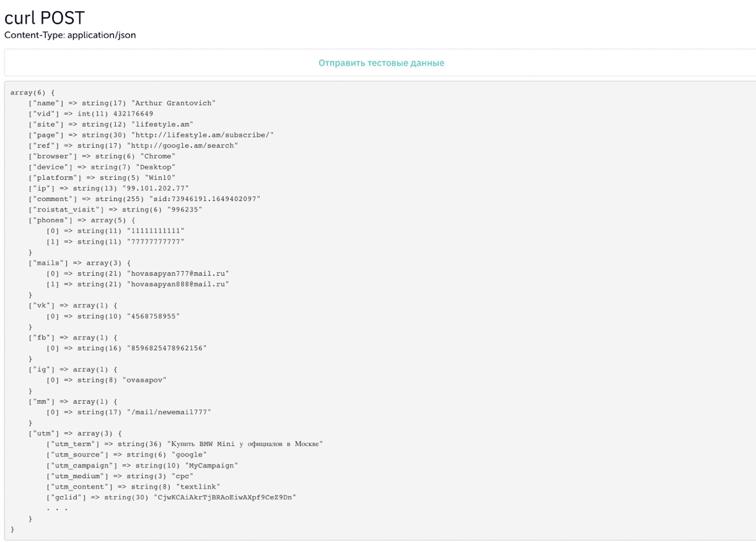Viewport: 756px width, 542px height.
Task: Click the utm_term line 'Купить BMW Mini'
Action: coord(185,444)
